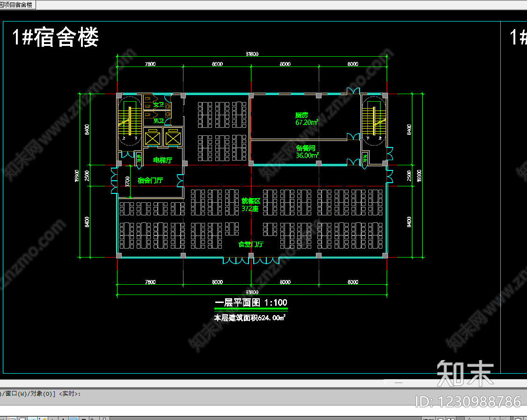This screenshot has height=420, width=527.
Task: Click the command line input field
Action: coord(263,411)
